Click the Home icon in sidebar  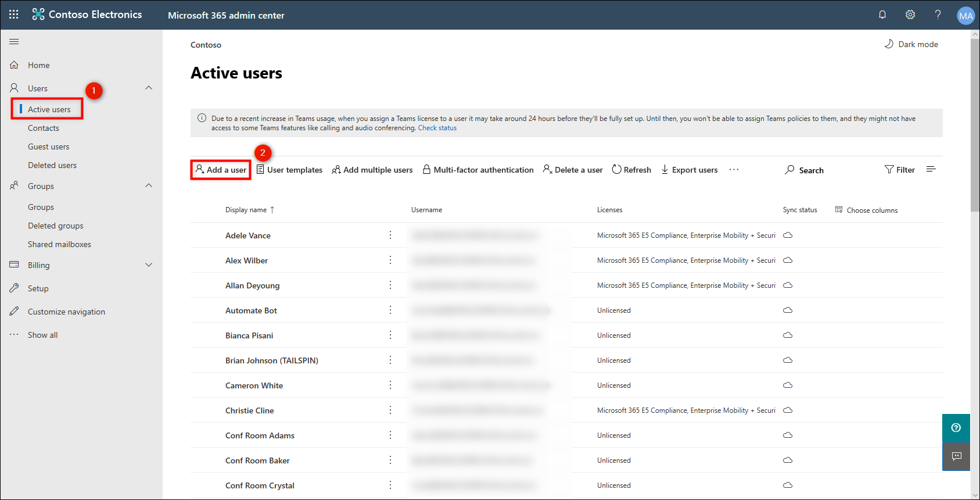(14, 65)
